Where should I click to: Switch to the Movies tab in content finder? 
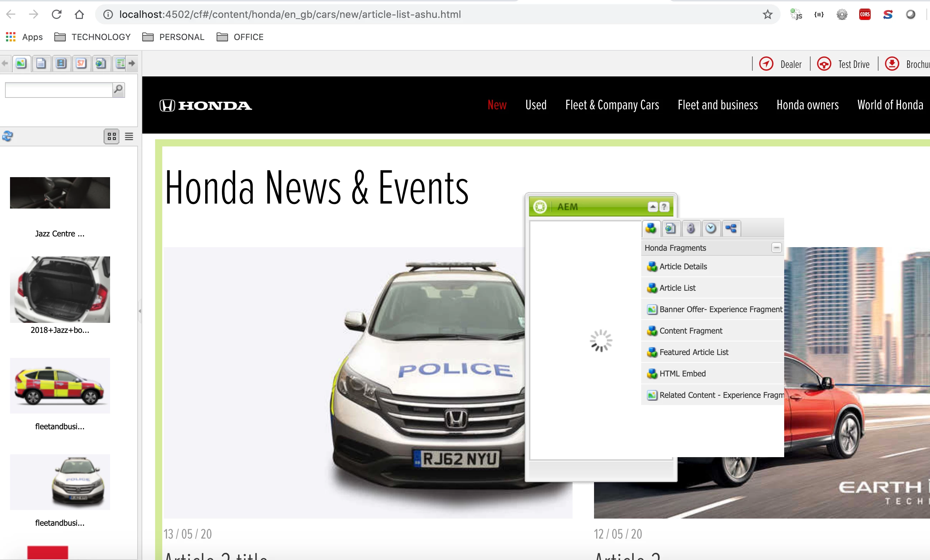(x=61, y=63)
